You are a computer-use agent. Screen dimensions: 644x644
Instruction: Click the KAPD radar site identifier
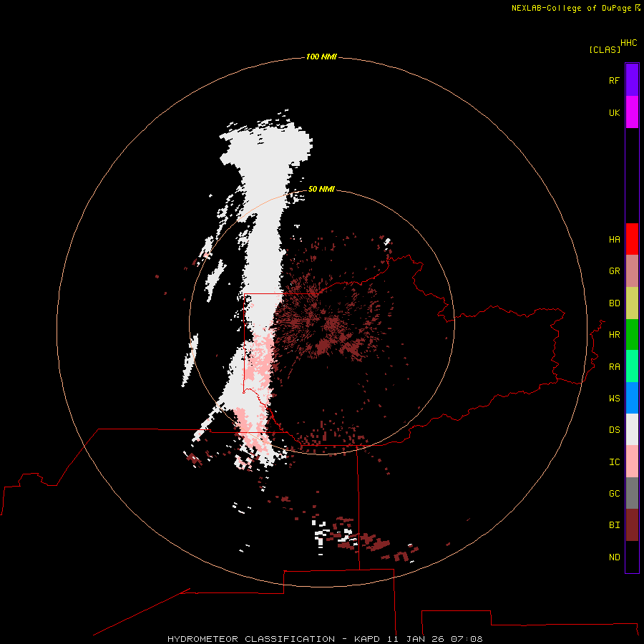367,639
